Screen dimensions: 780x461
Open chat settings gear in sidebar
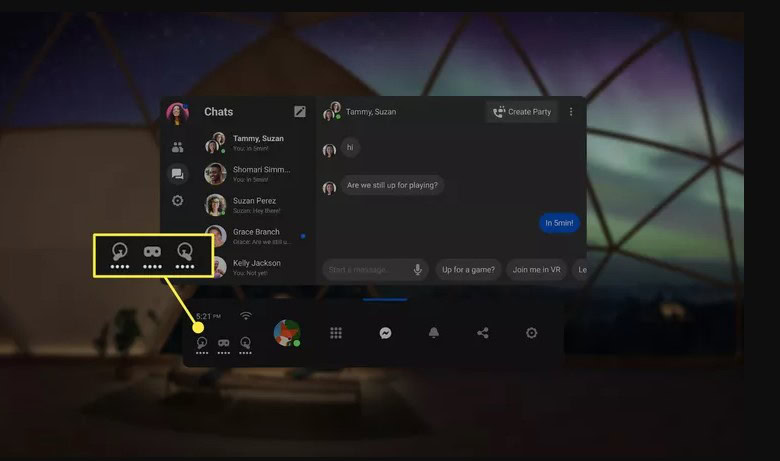(x=178, y=200)
